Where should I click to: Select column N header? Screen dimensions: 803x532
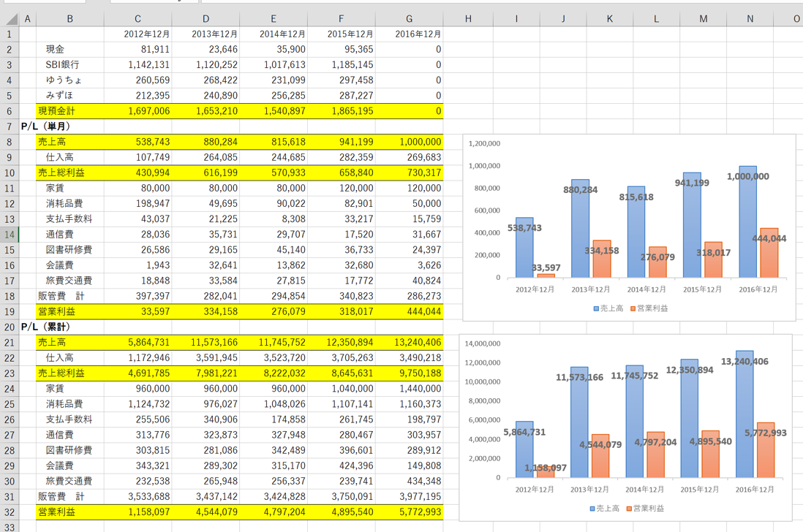750,19
